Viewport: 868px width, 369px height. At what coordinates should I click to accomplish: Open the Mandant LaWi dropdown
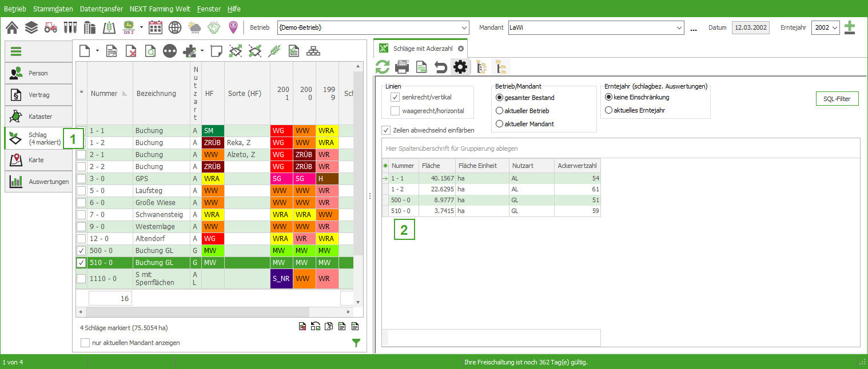679,27
